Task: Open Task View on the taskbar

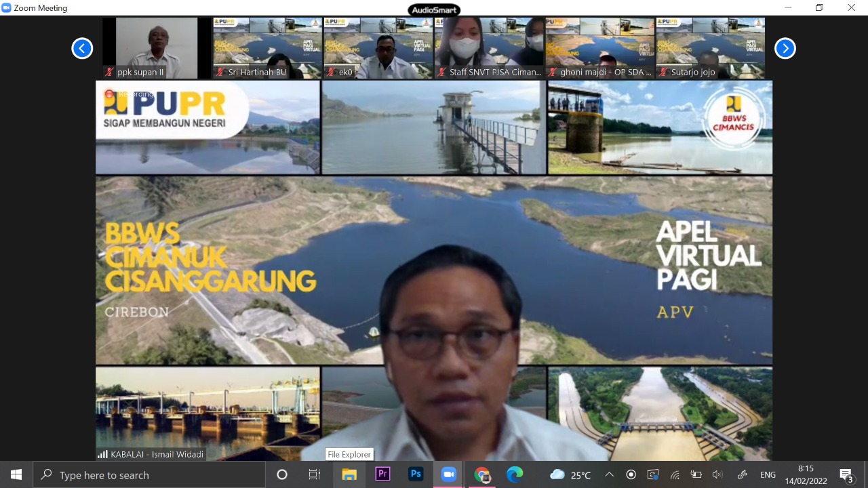Action: click(x=315, y=474)
